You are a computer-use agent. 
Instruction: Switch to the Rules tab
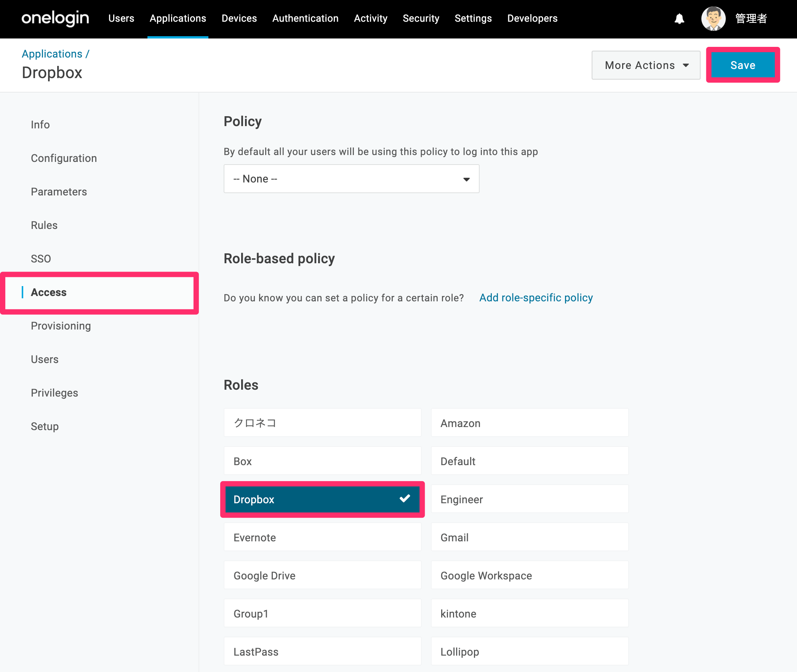[44, 225]
